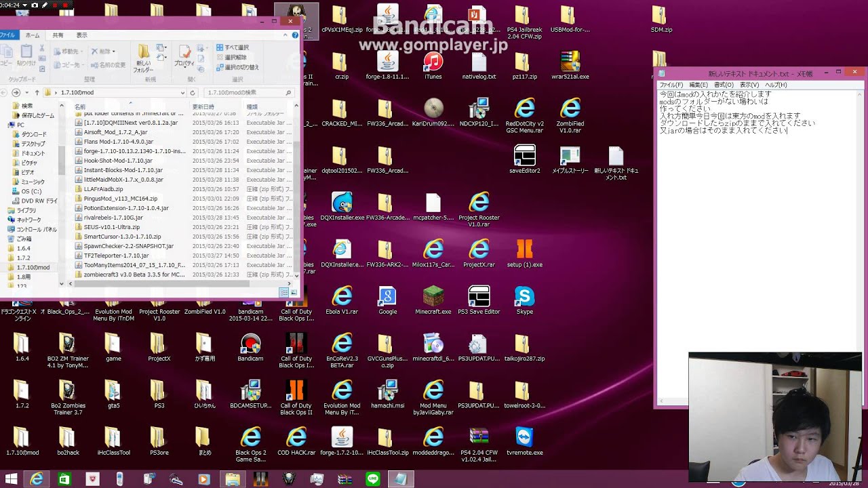868x488 pixels.
Task: Select KariDrum092 disc icon
Action: coord(433,113)
